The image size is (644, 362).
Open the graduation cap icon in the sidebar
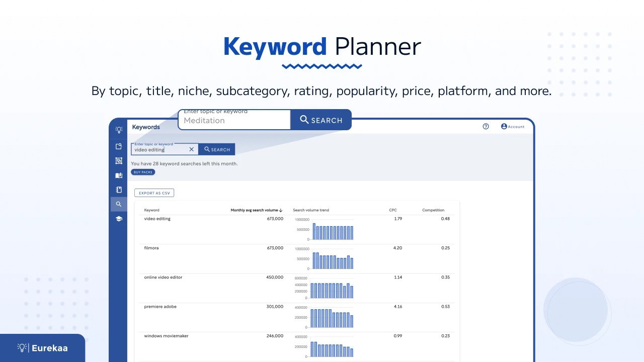click(x=119, y=219)
